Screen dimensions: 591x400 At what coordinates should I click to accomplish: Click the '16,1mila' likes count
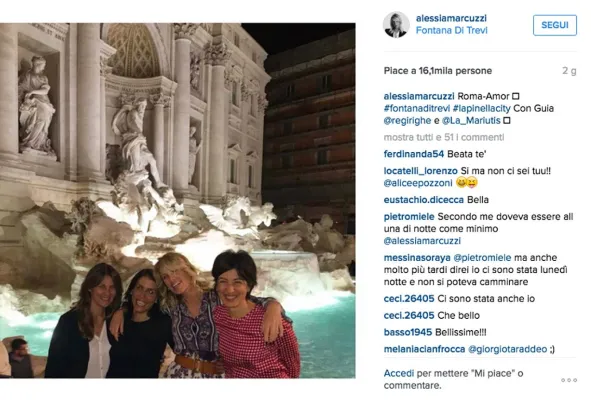pyautogui.click(x=432, y=71)
